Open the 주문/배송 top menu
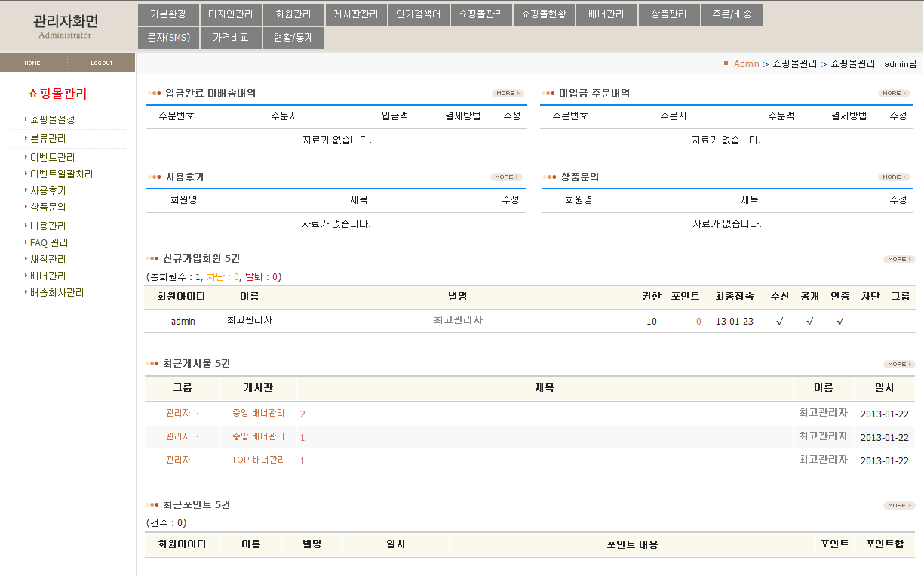Image resolution: width=924 pixels, height=576 pixels. 732,14
